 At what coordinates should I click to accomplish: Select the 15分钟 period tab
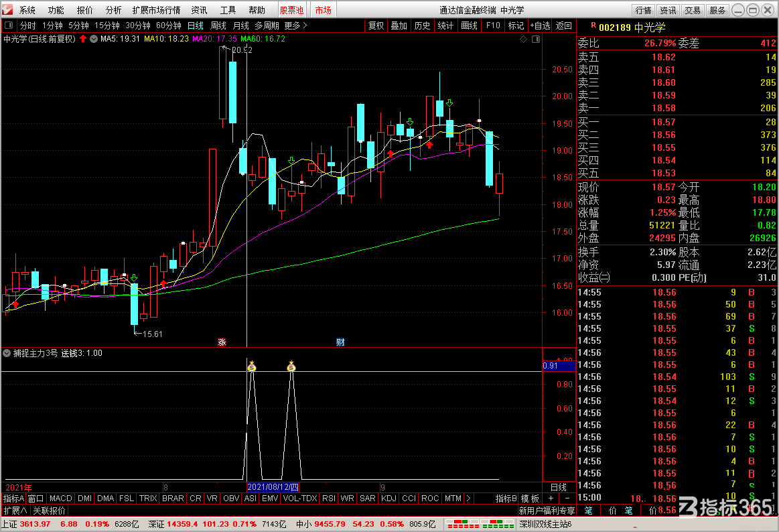pos(107,25)
